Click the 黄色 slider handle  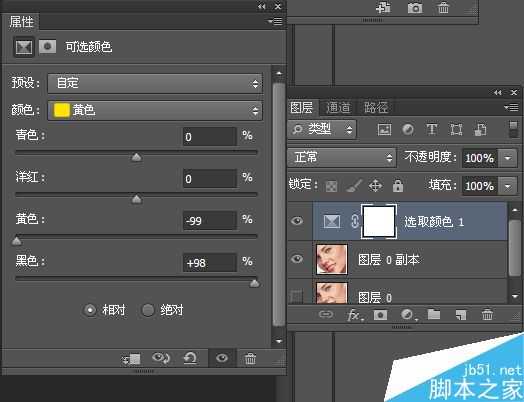click(17, 241)
